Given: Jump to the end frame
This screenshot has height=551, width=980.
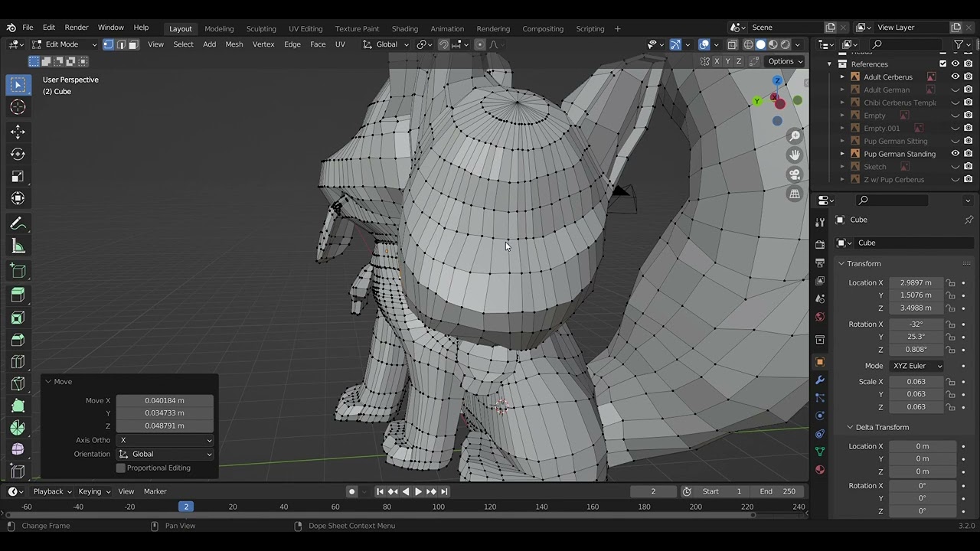Looking at the screenshot, I should pyautogui.click(x=444, y=491).
